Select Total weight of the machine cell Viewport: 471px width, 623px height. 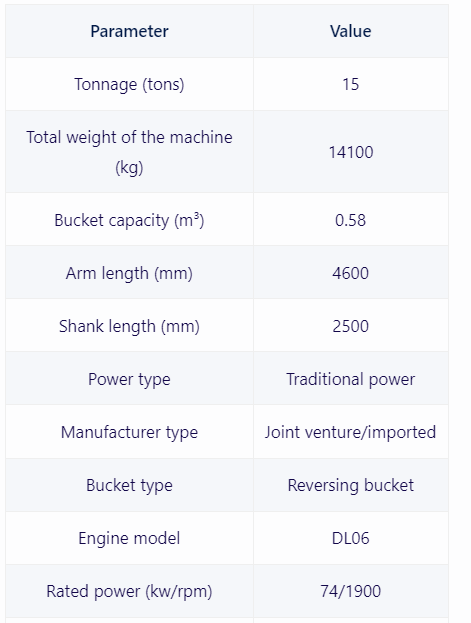pyautogui.click(x=129, y=152)
